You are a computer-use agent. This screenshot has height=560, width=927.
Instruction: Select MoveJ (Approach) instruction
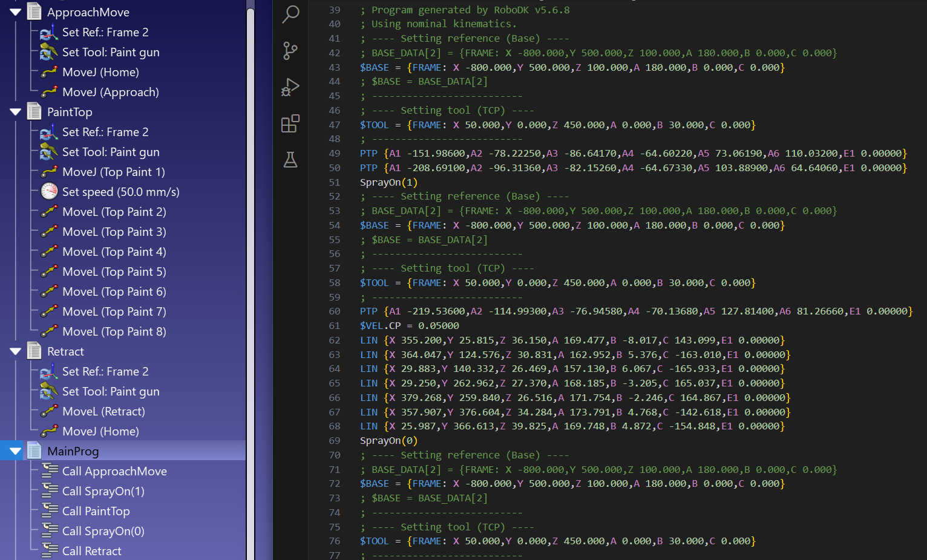(x=110, y=92)
